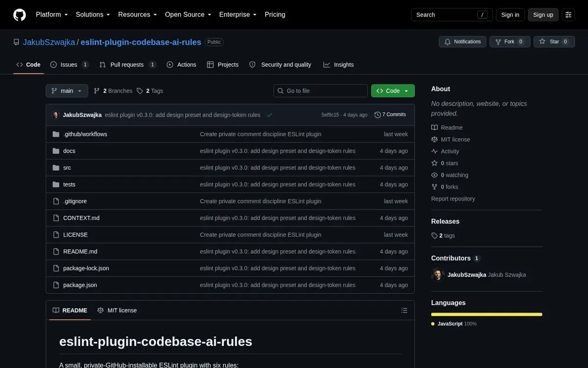The height and width of the screenshot is (368, 588).
Task: Open the Insights tab
Action: [339, 65]
